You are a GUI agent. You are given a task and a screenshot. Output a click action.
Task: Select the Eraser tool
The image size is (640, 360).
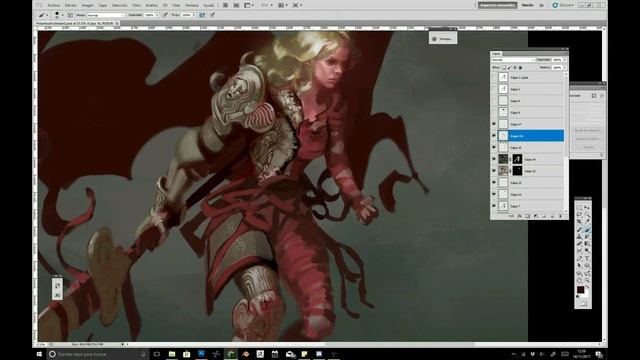point(579,244)
